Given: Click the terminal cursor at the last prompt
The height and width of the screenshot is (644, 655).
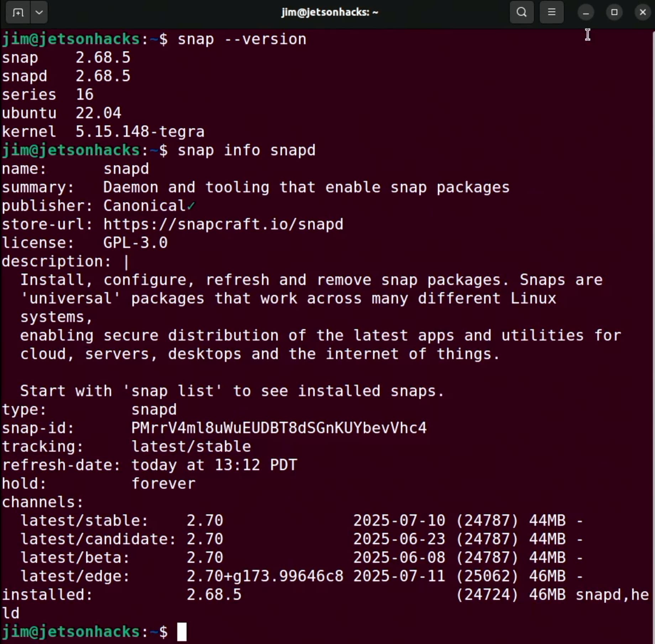Looking at the screenshot, I should [x=182, y=632].
